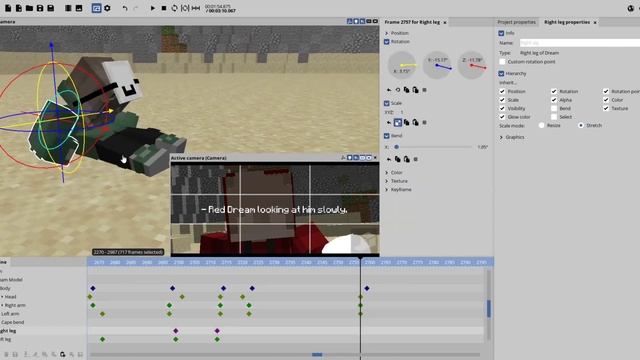Expand the Color section
This screenshot has width=640, height=360.
point(387,173)
